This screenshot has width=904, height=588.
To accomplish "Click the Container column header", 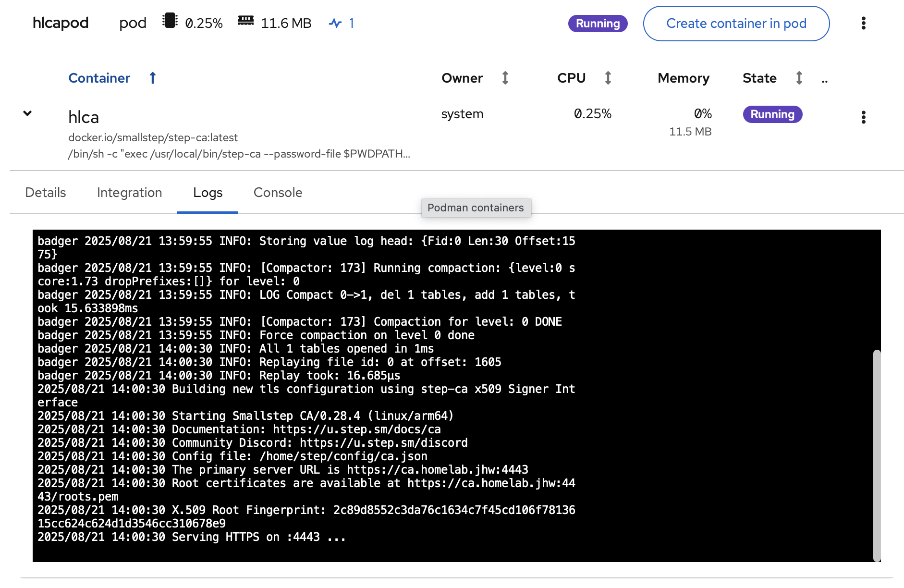I will click(99, 78).
